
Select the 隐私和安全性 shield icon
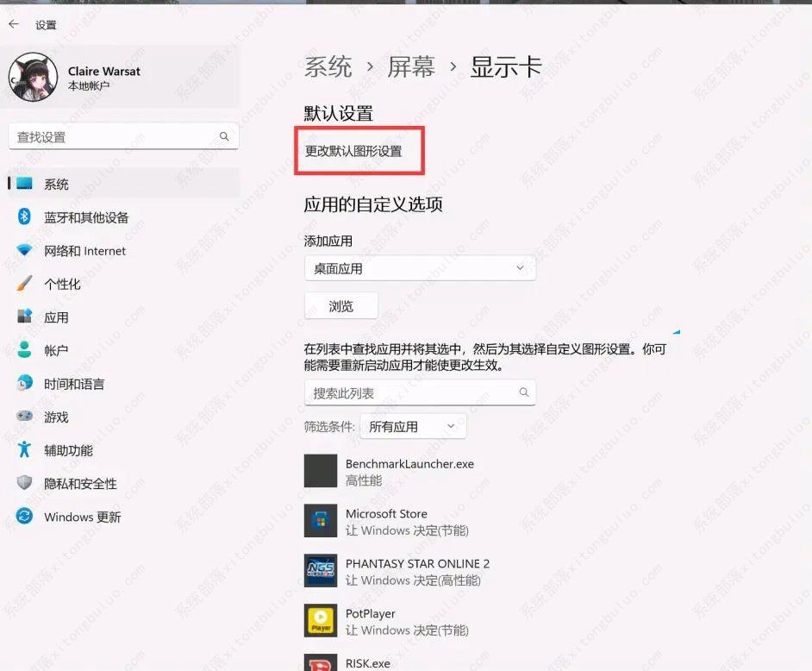tap(25, 483)
